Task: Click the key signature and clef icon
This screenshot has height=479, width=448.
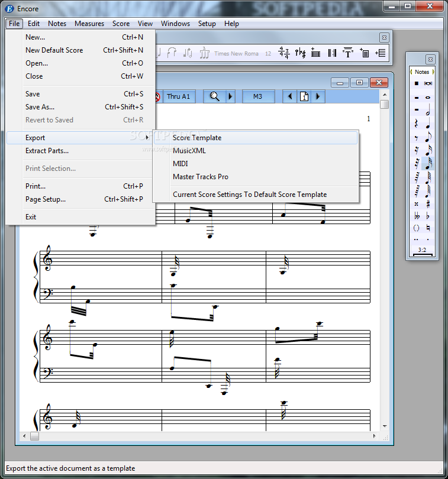Action: (300, 53)
